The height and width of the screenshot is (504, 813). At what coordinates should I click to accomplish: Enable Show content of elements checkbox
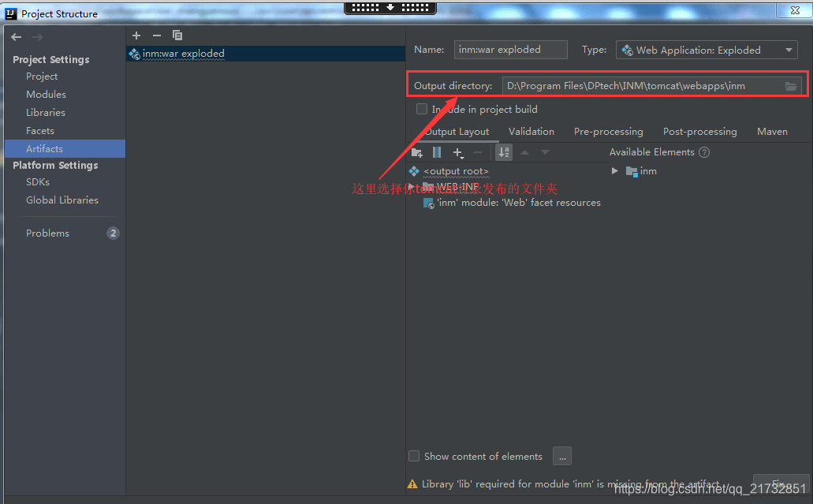coord(414,456)
